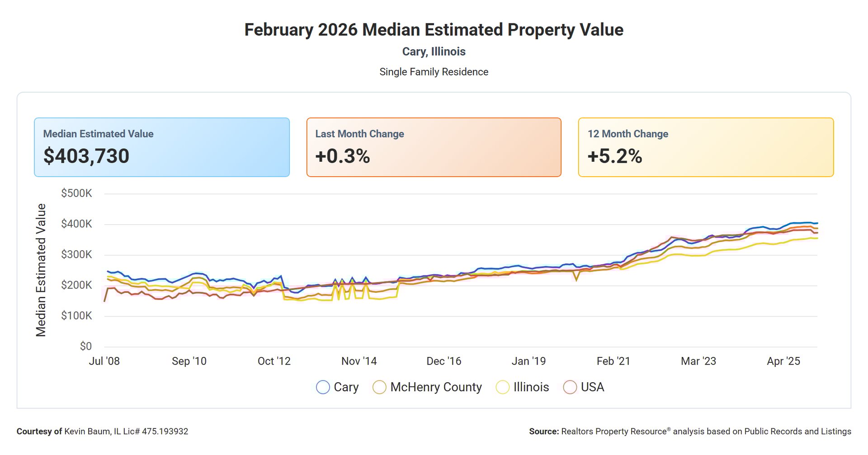Click the +5.2% change figure

click(615, 156)
